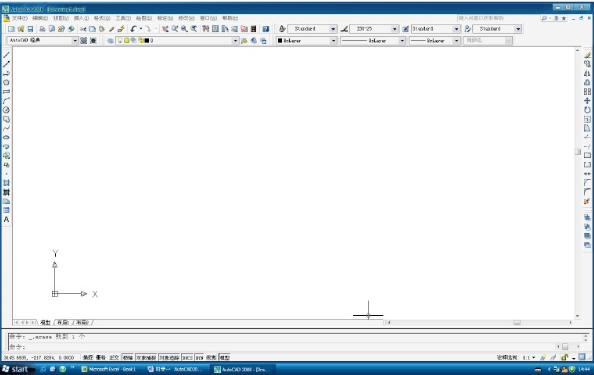Select the Move modify tool
This screenshot has height=375, width=594.
[587, 101]
